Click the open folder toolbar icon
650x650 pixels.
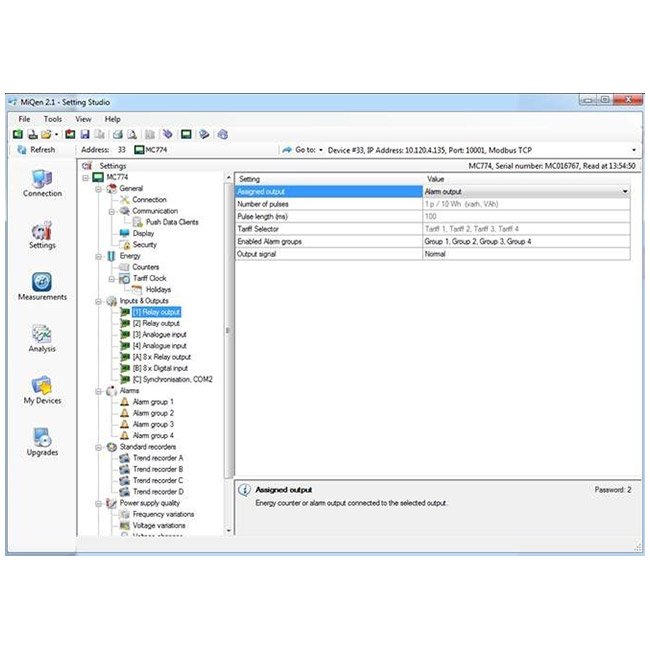46,134
